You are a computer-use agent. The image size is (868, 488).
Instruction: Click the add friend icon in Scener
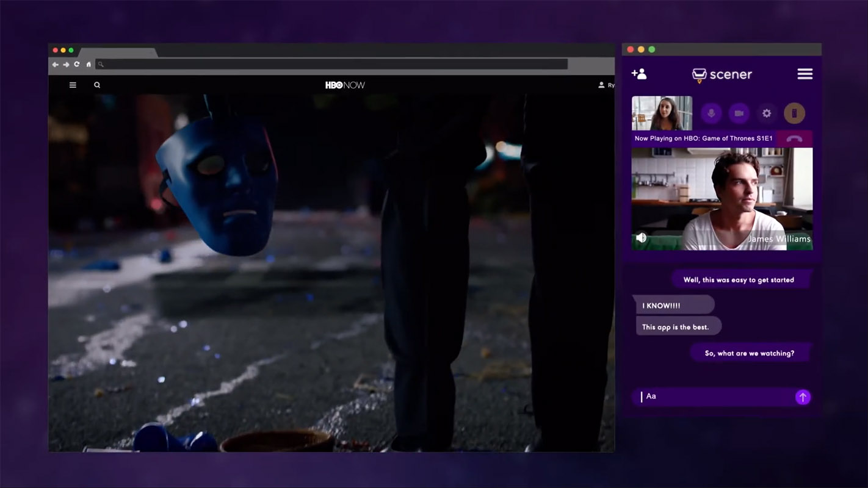(639, 74)
